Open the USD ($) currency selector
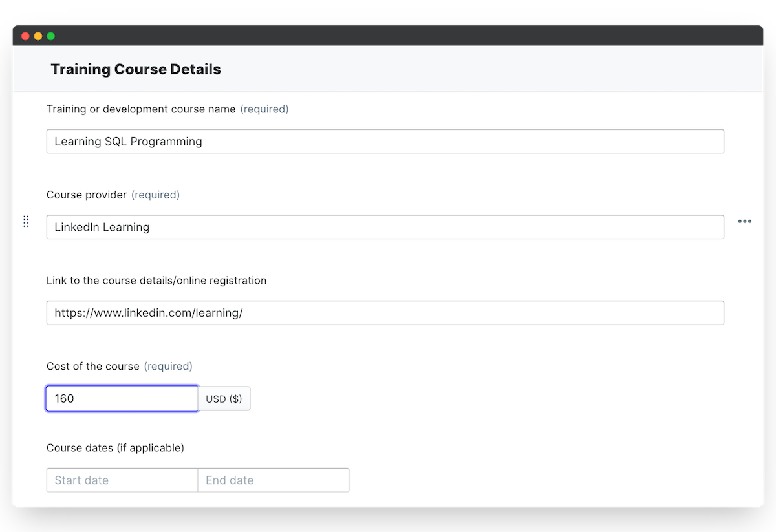 click(x=224, y=399)
